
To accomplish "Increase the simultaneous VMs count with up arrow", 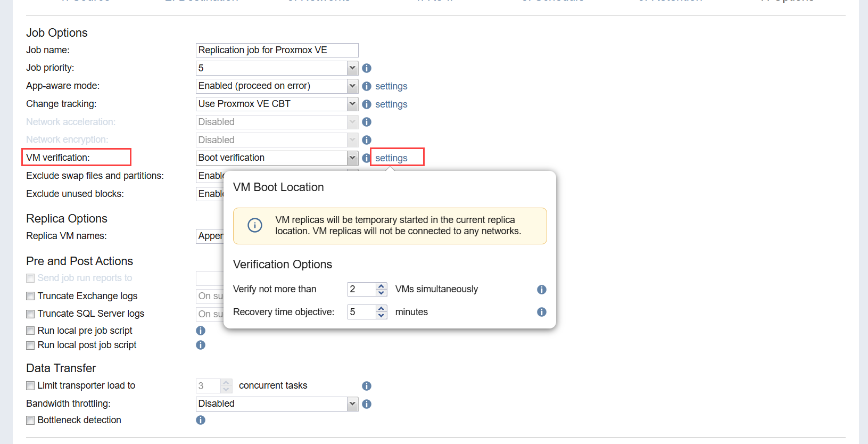I will tap(381, 286).
